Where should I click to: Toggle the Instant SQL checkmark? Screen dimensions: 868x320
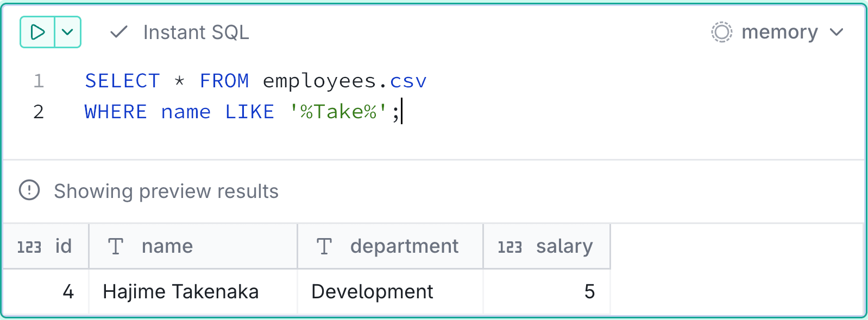click(118, 32)
